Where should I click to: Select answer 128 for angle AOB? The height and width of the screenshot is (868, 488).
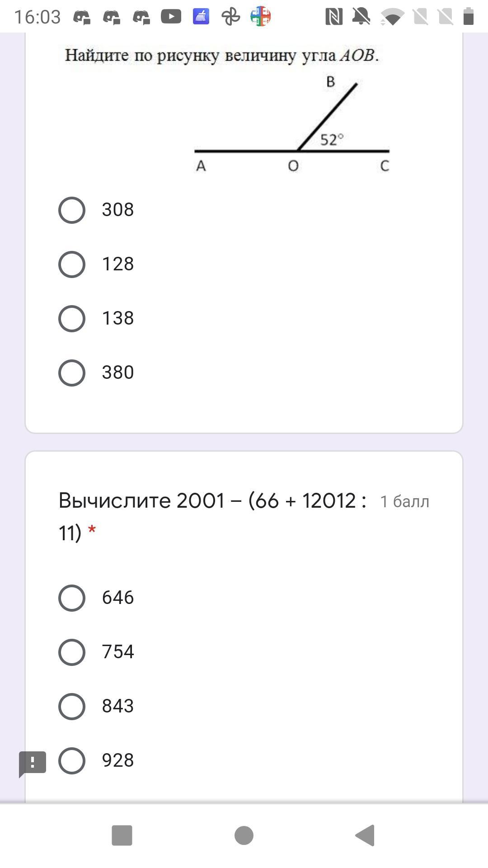(72, 264)
